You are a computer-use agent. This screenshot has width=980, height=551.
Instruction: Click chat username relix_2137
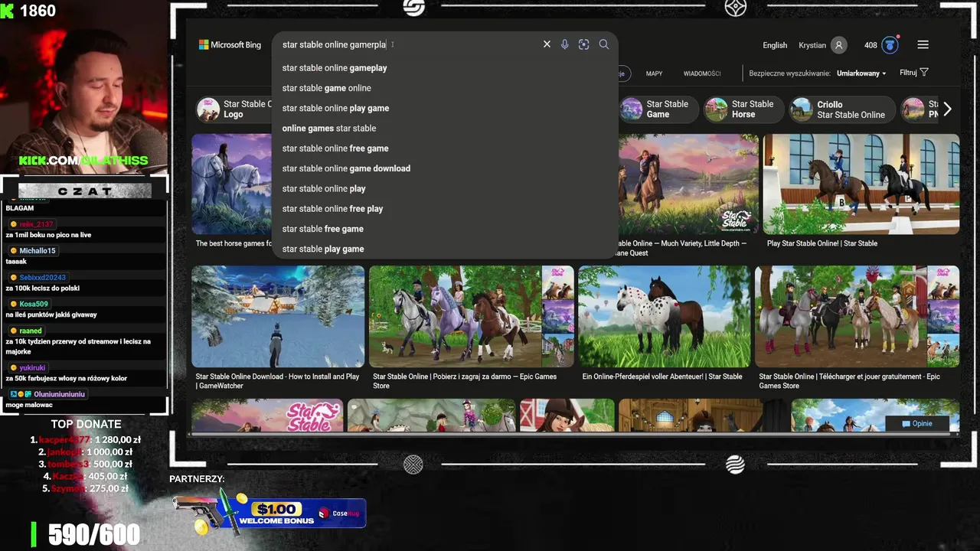[37, 223]
